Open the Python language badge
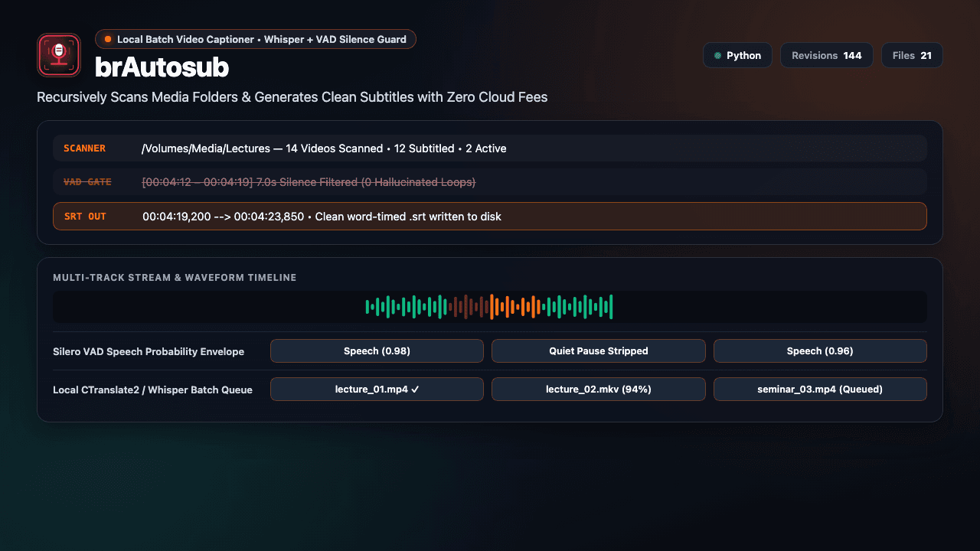This screenshot has width=980, height=551. (737, 55)
